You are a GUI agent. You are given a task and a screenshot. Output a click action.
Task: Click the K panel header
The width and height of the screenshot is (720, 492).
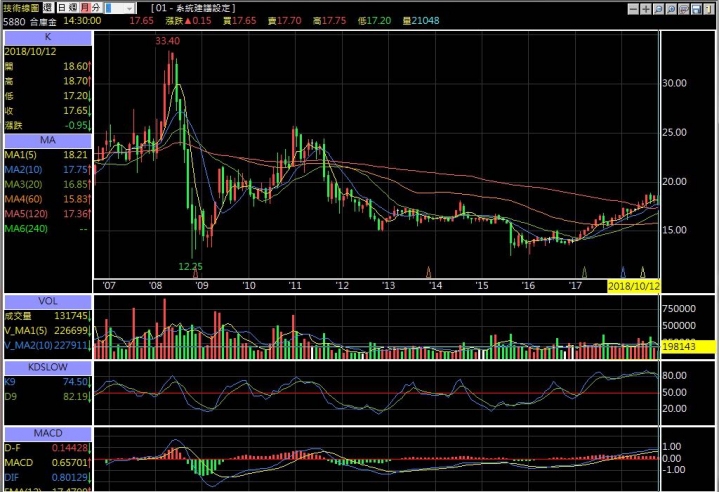pyautogui.click(x=48, y=37)
